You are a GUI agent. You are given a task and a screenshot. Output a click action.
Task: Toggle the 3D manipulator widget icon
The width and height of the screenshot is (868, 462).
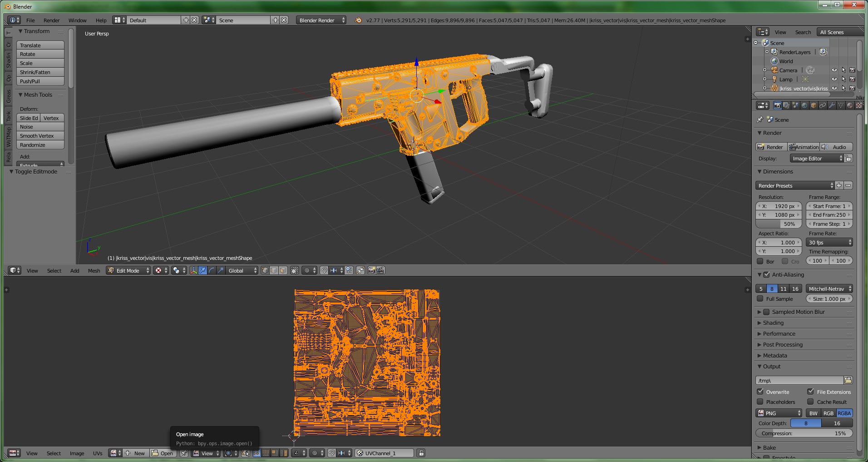coord(194,271)
